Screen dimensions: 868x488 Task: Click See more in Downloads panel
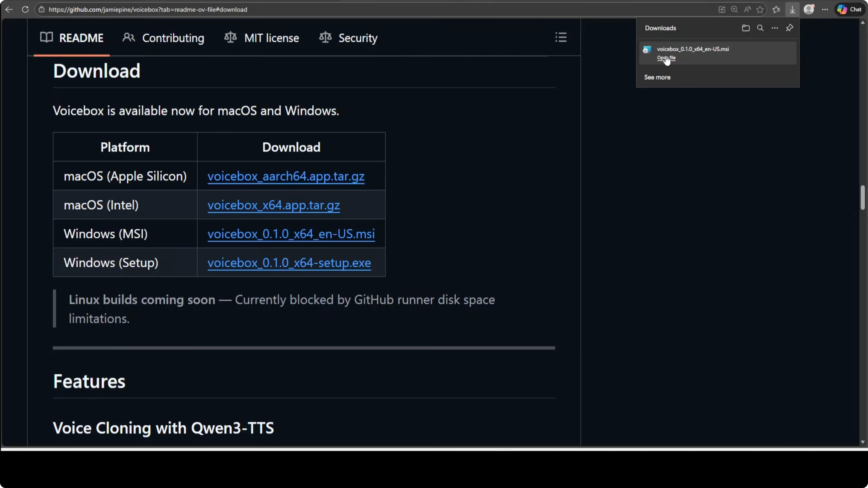click(x=657, y=78)
